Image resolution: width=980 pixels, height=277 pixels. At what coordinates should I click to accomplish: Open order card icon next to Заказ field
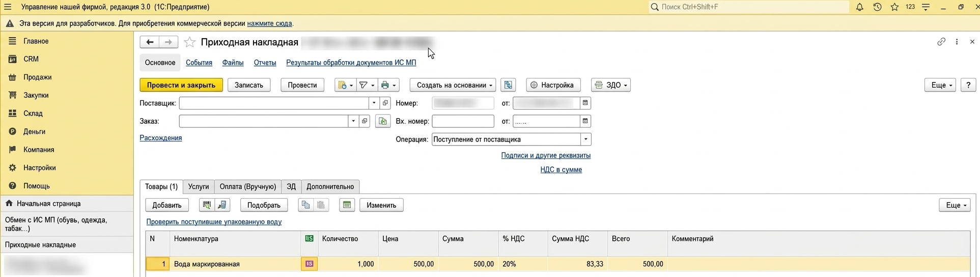(x=365, y=121)
